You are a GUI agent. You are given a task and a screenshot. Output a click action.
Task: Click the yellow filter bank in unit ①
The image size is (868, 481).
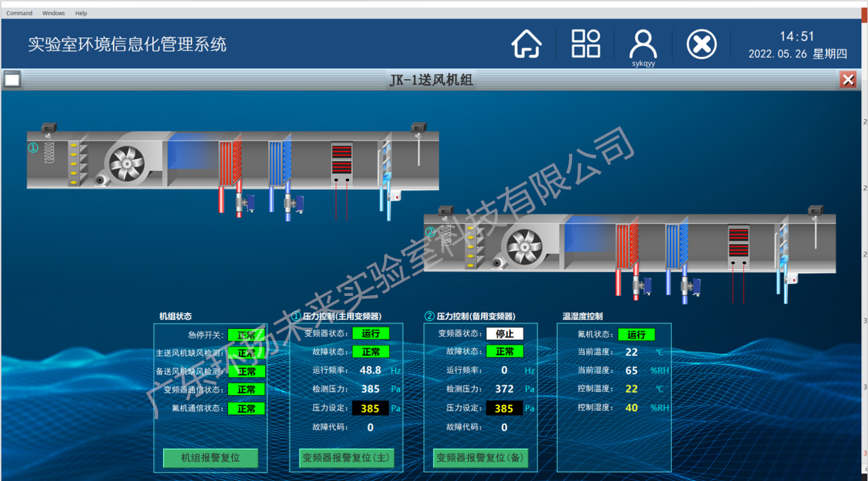coord(77,163)
